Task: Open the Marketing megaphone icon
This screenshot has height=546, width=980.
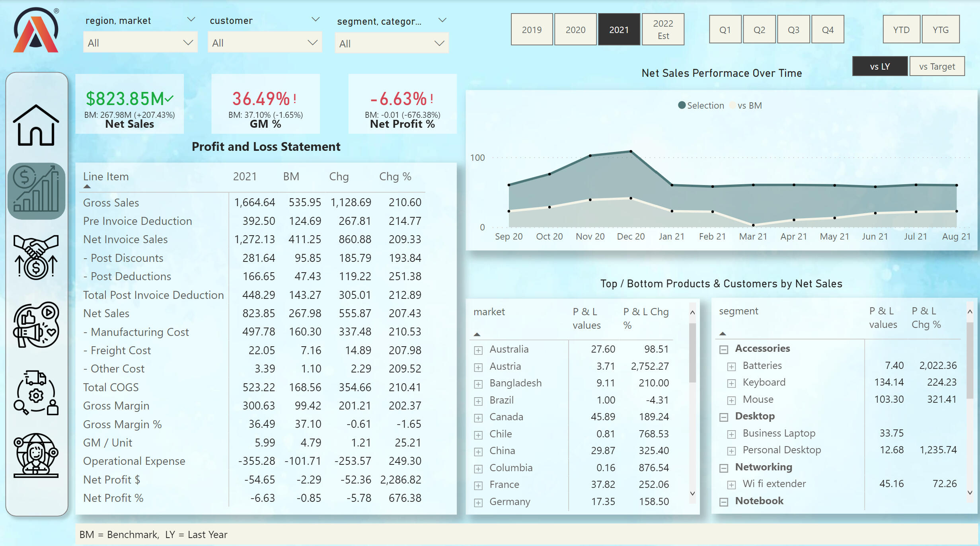Action: [x=36, y=324]
